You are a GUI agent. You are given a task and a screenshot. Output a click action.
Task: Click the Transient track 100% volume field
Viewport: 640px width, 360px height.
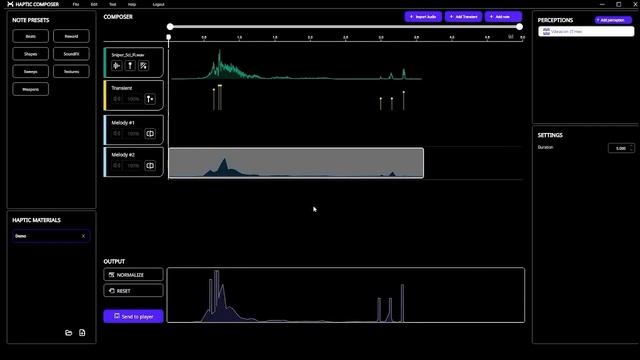pyautogui.click(x=133, y=99)
